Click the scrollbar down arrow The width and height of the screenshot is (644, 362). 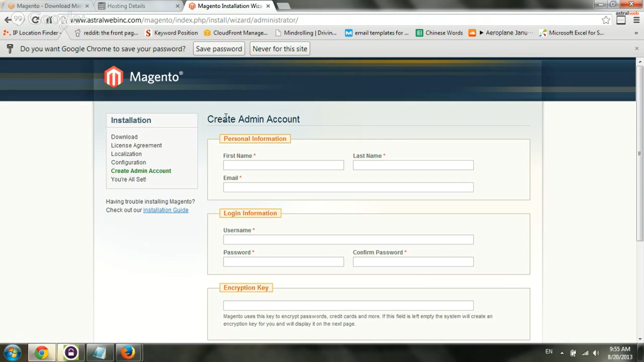[x=640, y=339]
